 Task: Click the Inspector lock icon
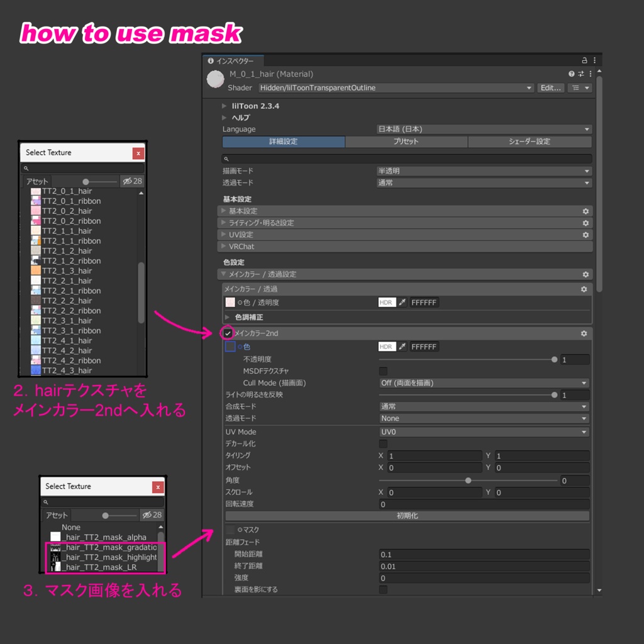click(584, 60)
